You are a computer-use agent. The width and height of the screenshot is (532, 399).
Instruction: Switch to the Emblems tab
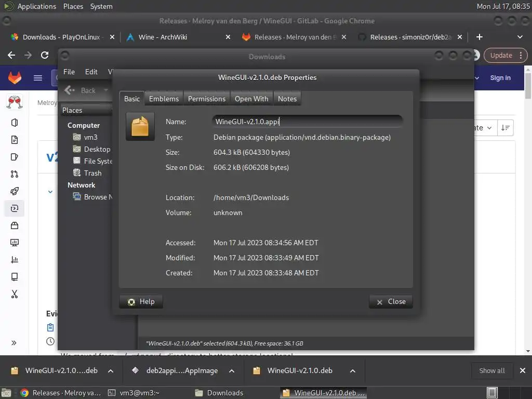(164, 99)
